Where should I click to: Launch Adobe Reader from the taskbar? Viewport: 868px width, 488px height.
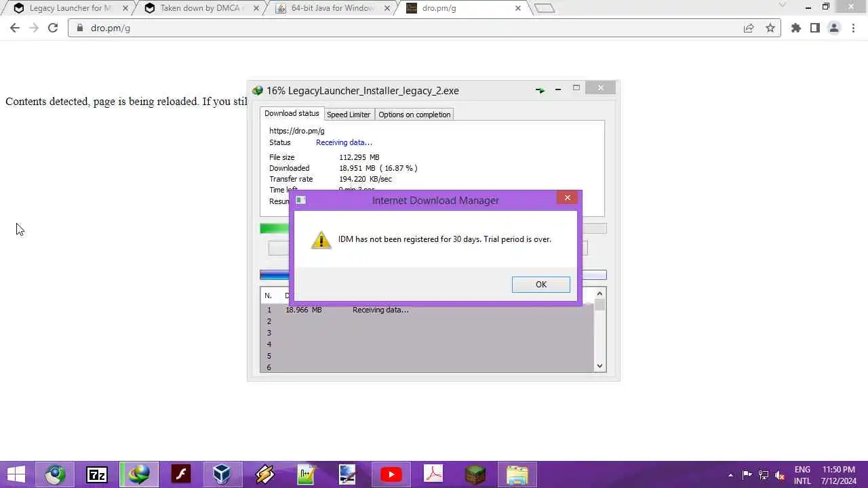[433, 474]
